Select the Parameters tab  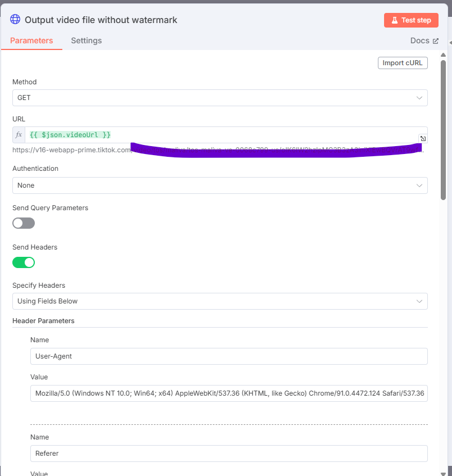(31, 40)
